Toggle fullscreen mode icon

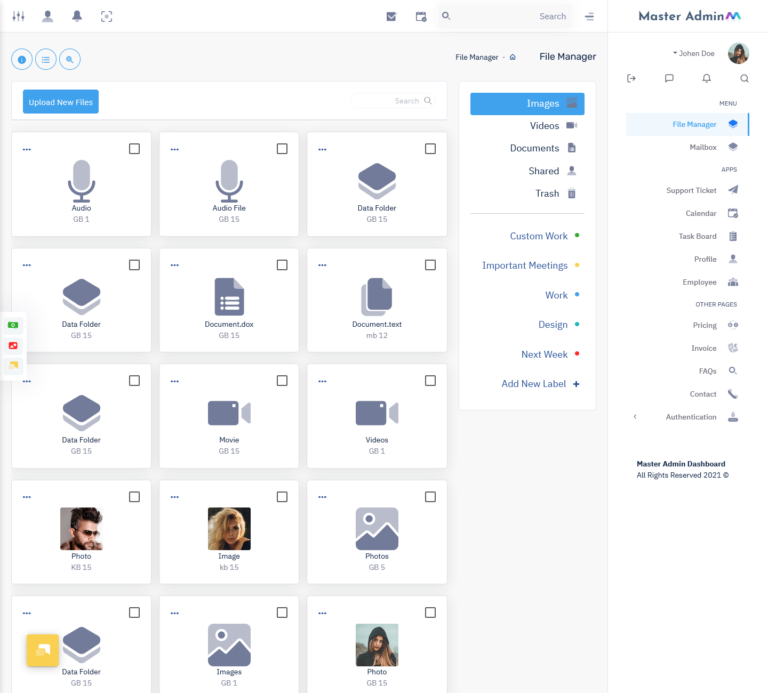(106, 16)
